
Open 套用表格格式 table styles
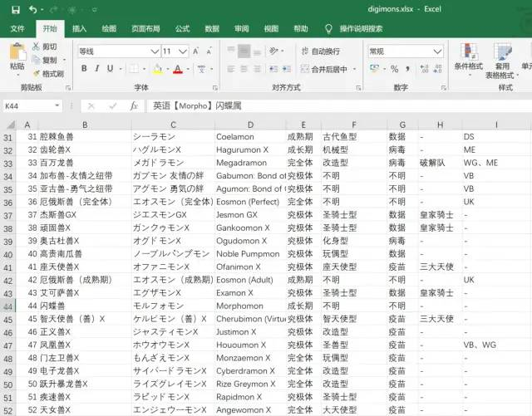(502, 61)
